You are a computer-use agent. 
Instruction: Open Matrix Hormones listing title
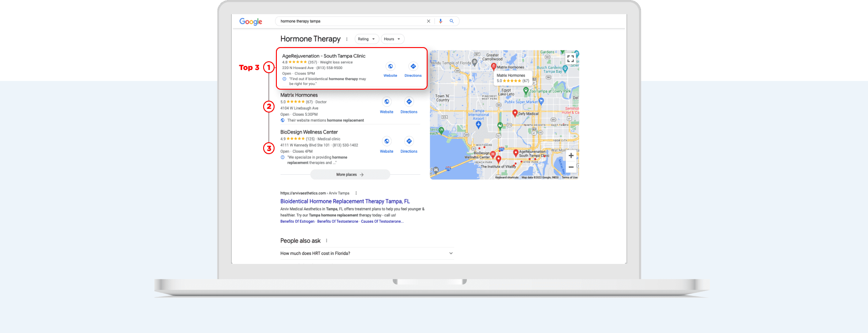click(299, 95)
